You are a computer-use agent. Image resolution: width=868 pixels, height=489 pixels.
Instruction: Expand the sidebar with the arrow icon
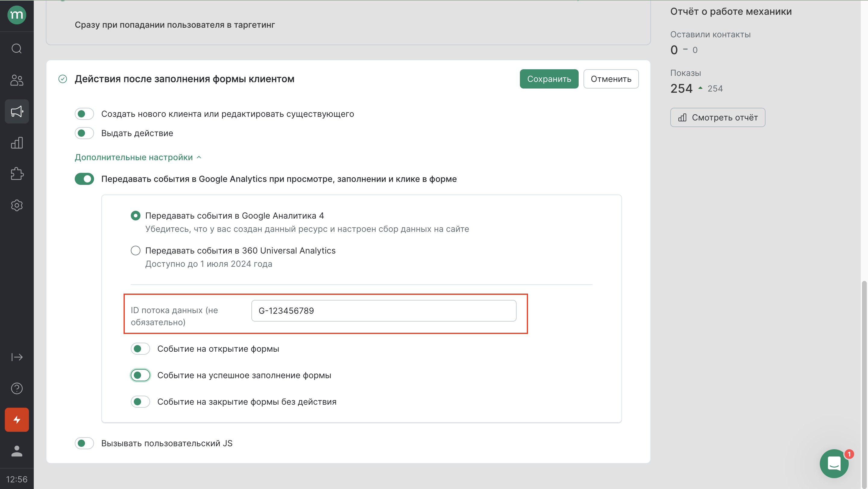pyautogui.click(x=17, y=357)
